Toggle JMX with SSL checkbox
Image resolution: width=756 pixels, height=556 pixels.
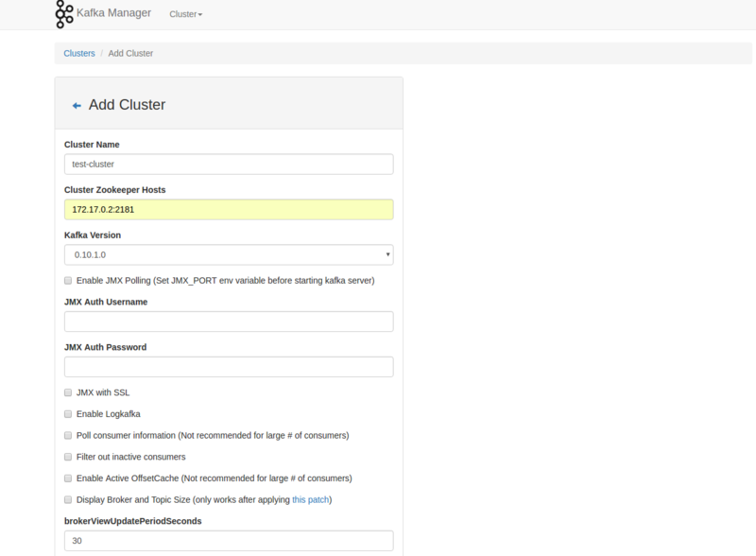point(68,392)
